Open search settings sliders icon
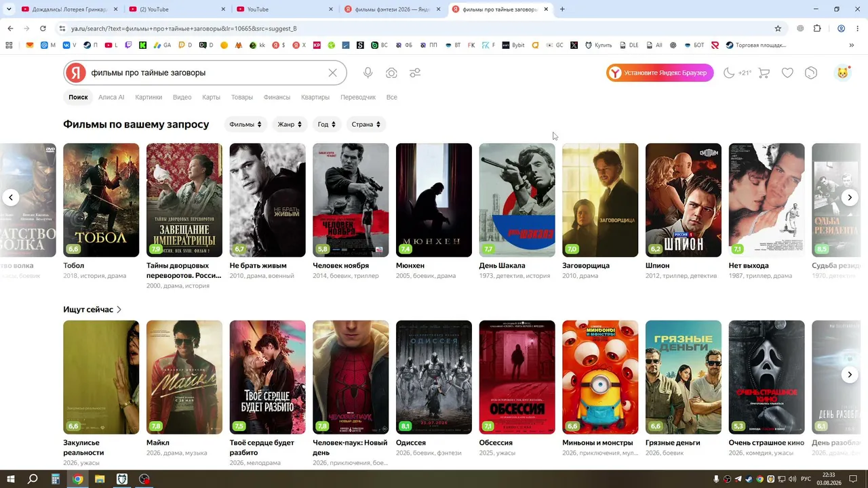Viewport: 868px width, 488px height. point(415,73)
